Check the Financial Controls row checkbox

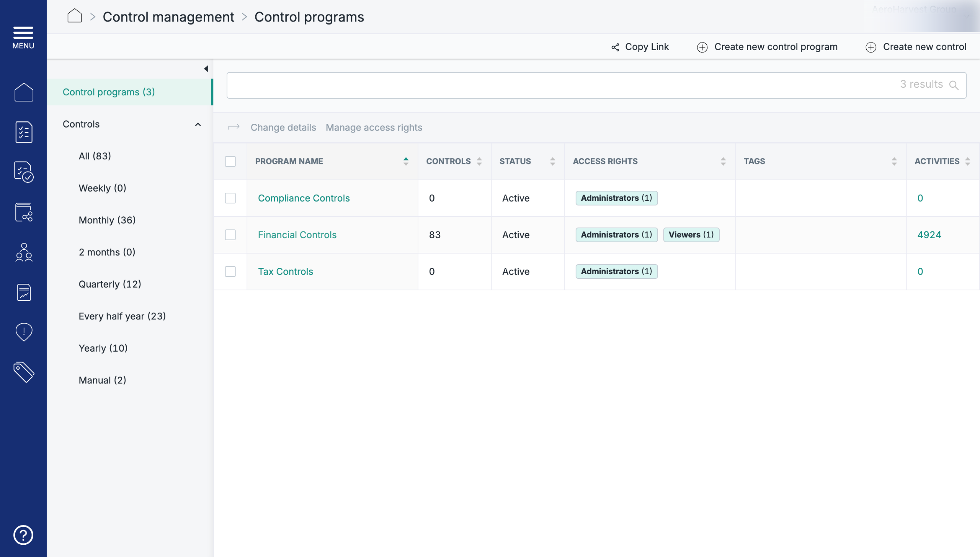pos(230,235)
